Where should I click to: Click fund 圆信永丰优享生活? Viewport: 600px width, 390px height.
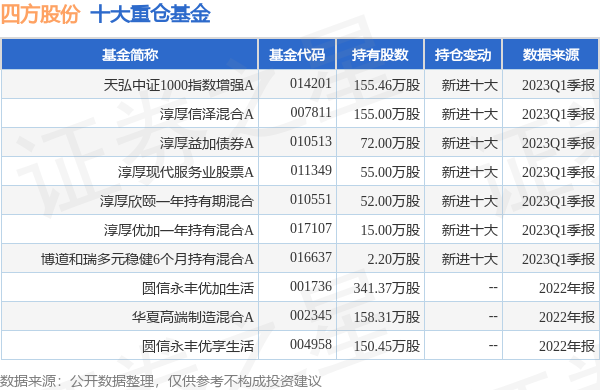198,346
